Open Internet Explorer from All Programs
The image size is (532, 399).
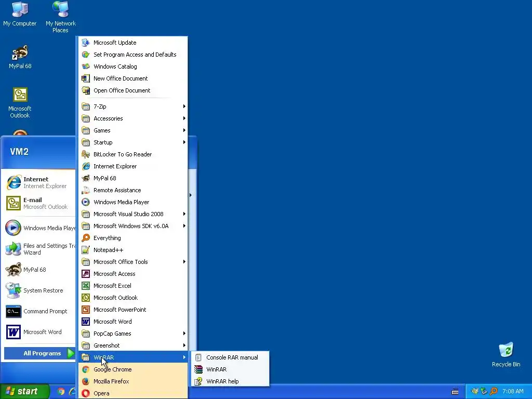coord(133,166)
